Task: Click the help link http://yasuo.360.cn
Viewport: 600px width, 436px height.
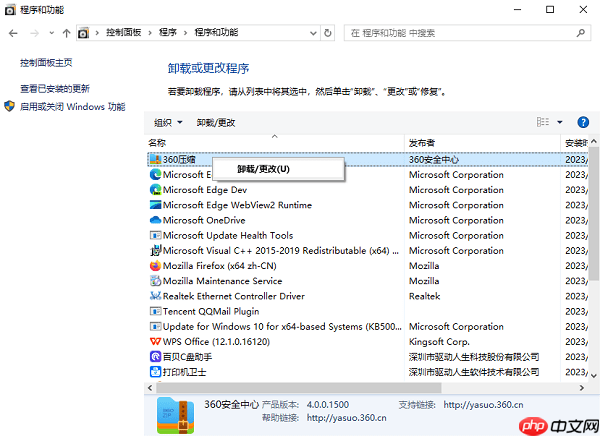Action: [x=346, y=418]
